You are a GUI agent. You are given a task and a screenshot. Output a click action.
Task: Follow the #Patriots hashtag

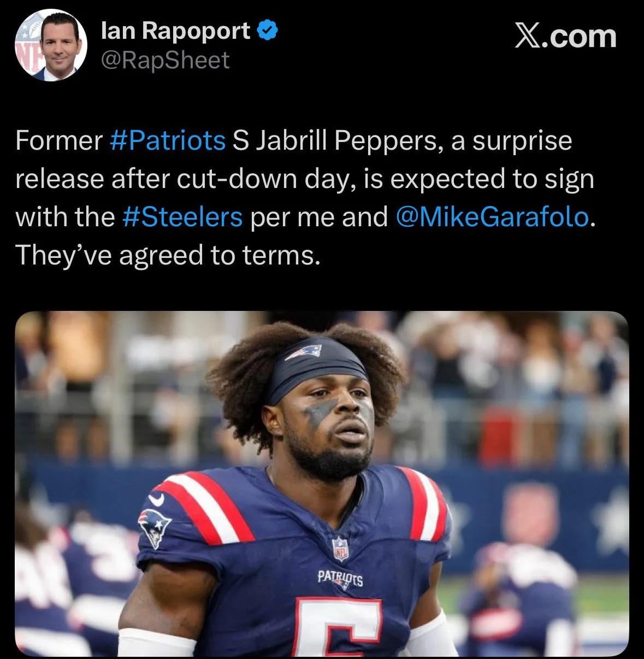click(x=168, y=140)
